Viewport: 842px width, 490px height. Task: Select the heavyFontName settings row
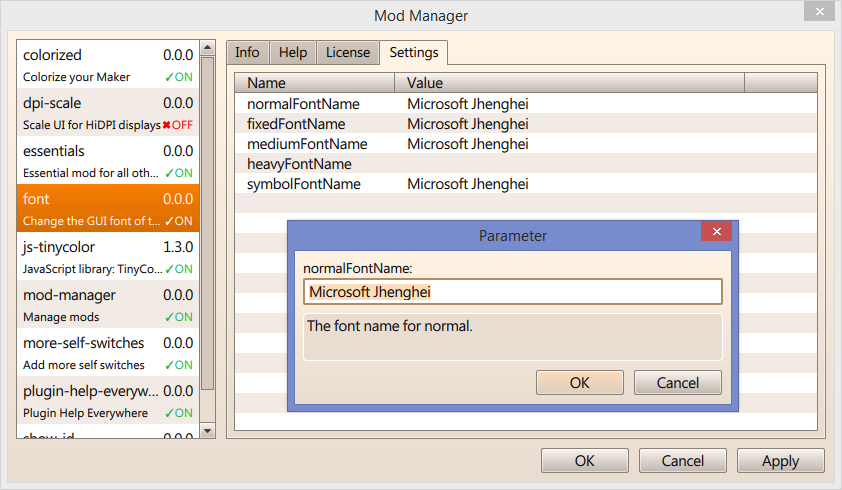click(x=526, y=164)
